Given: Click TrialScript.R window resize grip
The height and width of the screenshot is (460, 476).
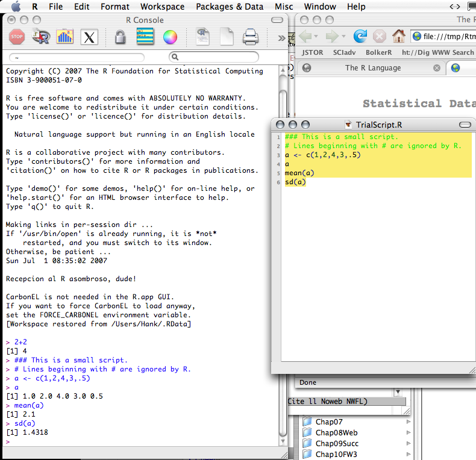Looking at the screenshot, I should pos(472,370).
